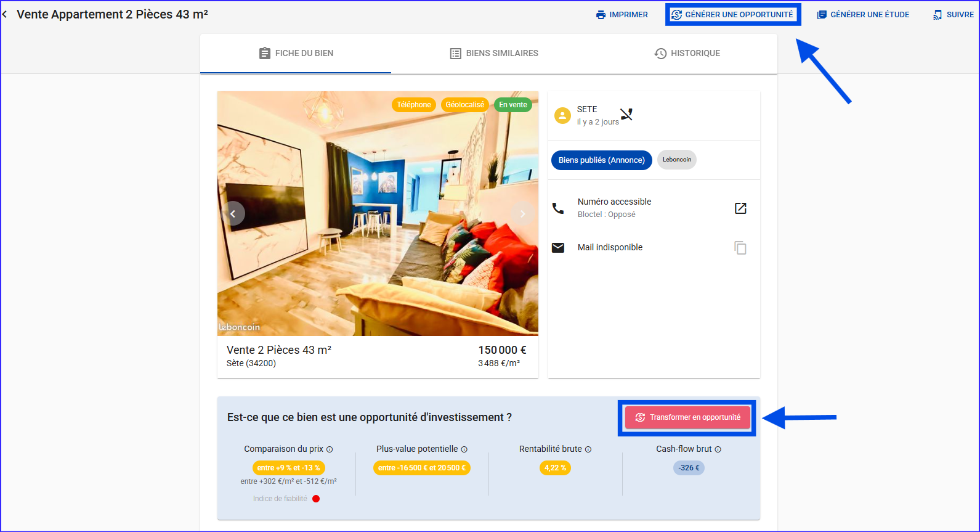Switch to the Fiche du bien tab
Image resolution: width=980 pixels, height=532 pixels.
coord(296,54)
